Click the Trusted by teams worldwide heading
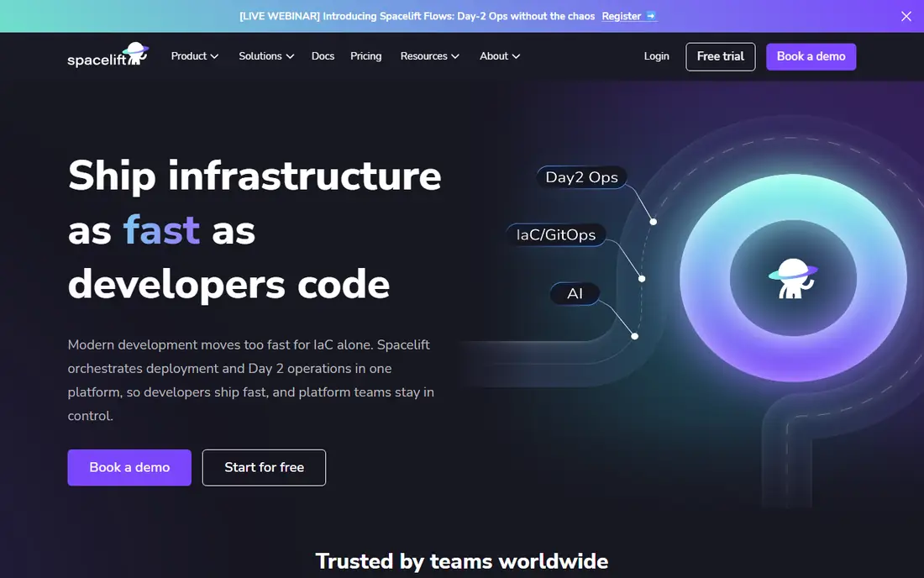 pyautogui.click(x=461, y=561)
